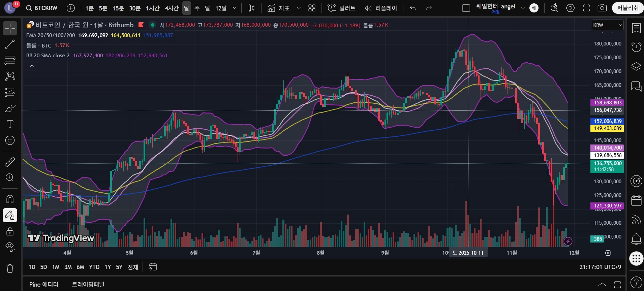Open the candlestick chart type menu
This screenshot has height=291, width=644.
click(251, 8)
